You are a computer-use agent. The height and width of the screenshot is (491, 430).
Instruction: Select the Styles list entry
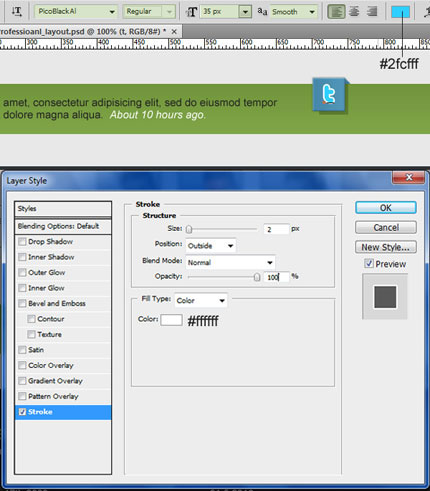[63, 209]
